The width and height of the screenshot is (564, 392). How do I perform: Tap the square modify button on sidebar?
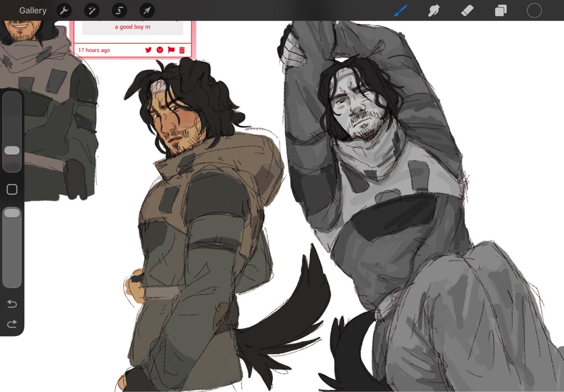pos(12,189)
